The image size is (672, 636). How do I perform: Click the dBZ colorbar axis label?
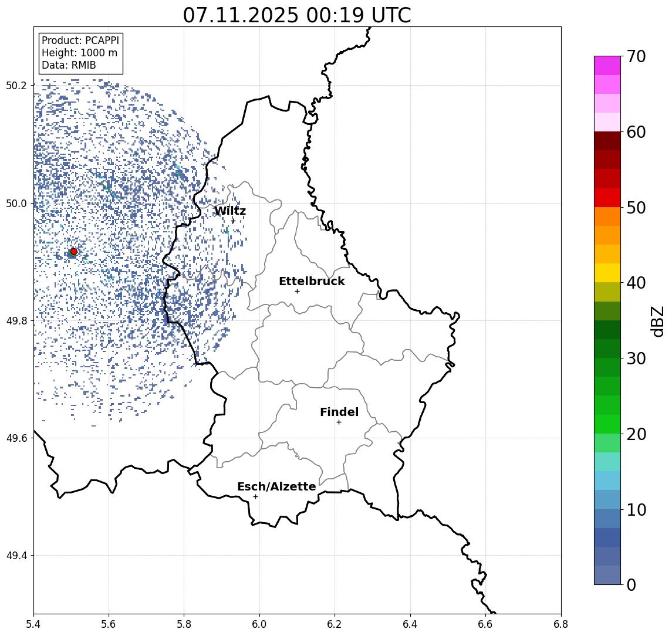point(657,321)
